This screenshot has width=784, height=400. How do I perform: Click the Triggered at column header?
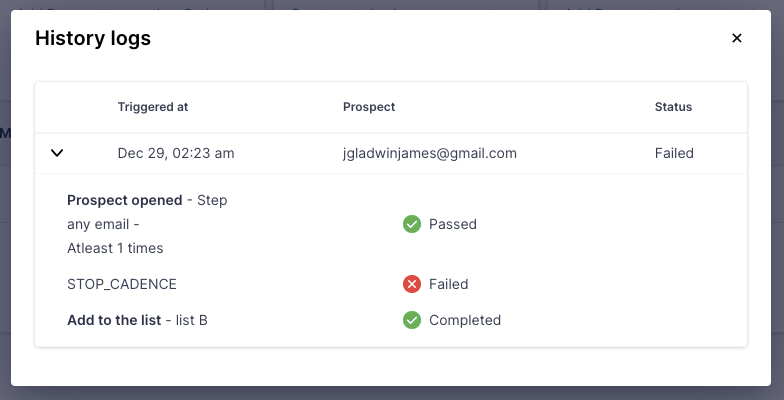153,107
